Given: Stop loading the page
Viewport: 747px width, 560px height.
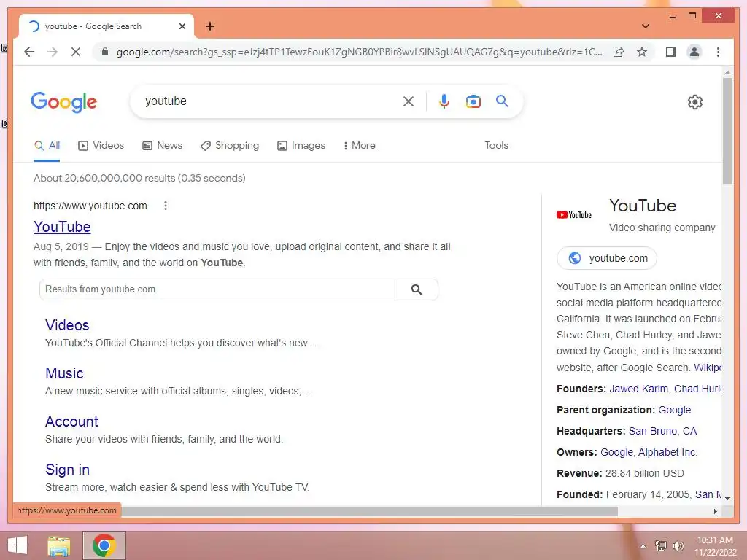Looking at the screenshot, I should (x=76, y=52).
